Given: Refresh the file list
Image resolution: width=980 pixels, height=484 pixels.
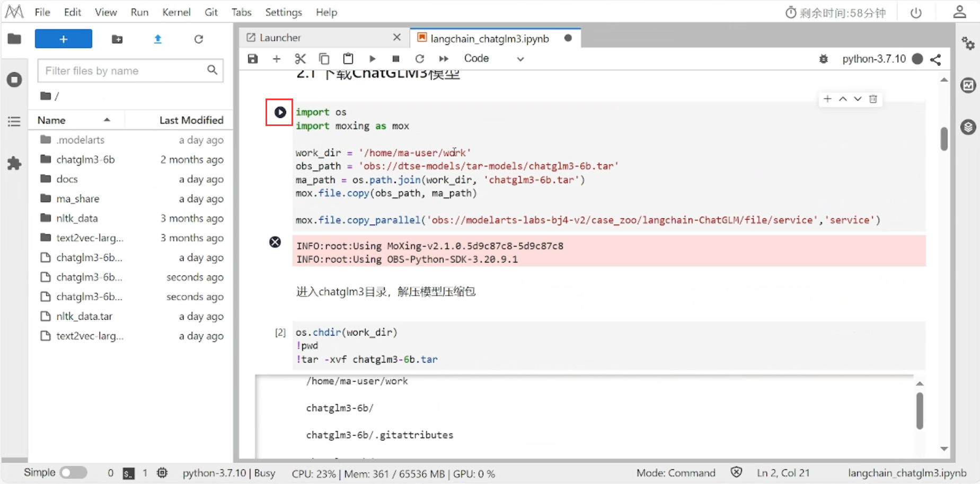Looking at the screenshot, I should click(x=199, y=39).
